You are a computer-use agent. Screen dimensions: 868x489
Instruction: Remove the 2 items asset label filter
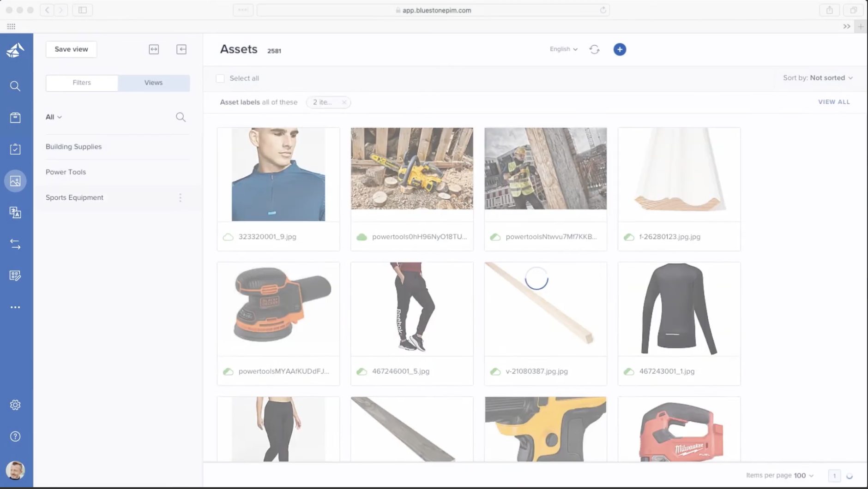click(x=344, y=102)
